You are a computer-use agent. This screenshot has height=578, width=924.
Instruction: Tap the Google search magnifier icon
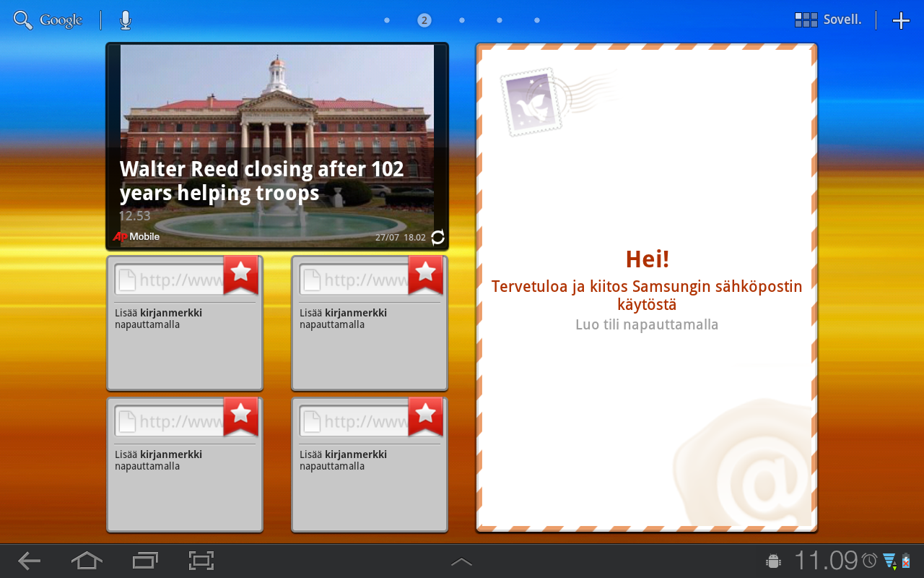tap(23, 20)
